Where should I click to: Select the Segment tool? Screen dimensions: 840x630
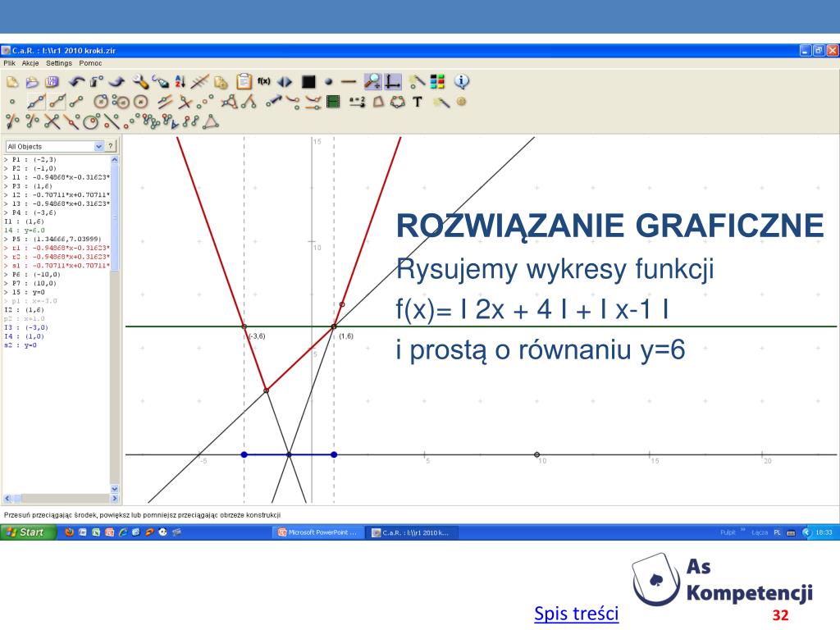click(76, 102)
